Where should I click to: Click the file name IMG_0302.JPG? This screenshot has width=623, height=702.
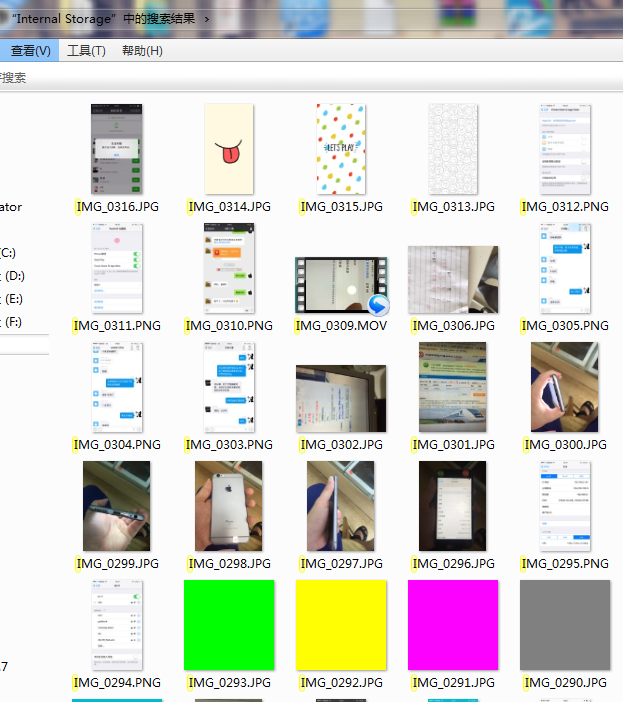click(341, 445)
